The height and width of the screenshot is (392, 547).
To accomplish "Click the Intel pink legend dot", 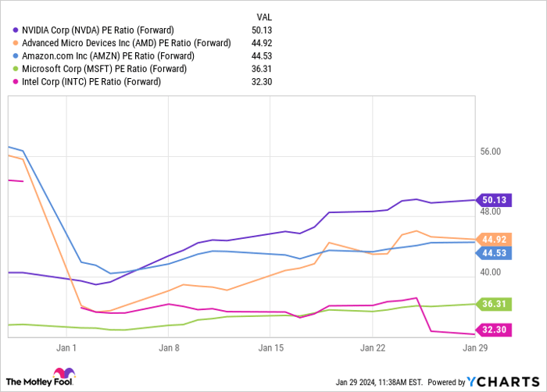I will click(x=15, y=81).
